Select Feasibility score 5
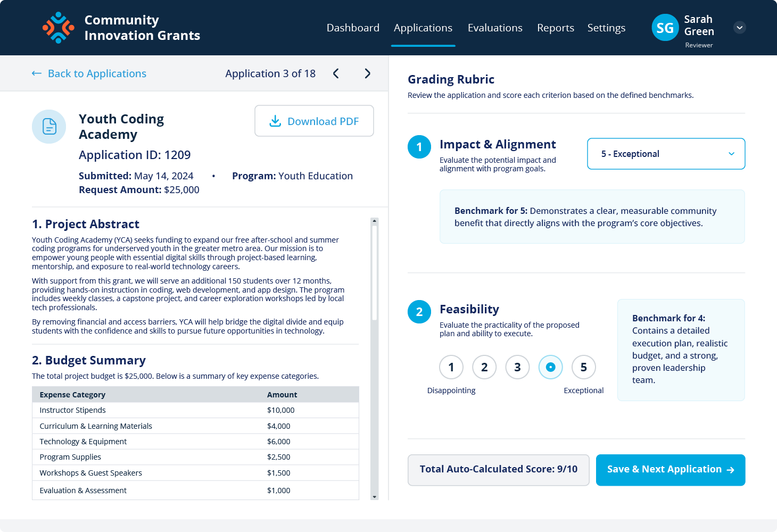Image resolution: width=777 pixels, height=532 pixels. pos(584,367)
